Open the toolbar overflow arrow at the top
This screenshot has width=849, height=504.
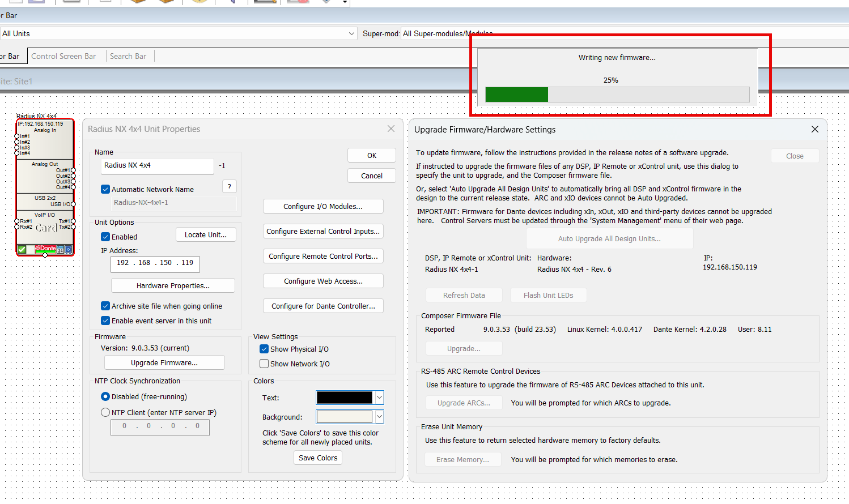(345, 2)
